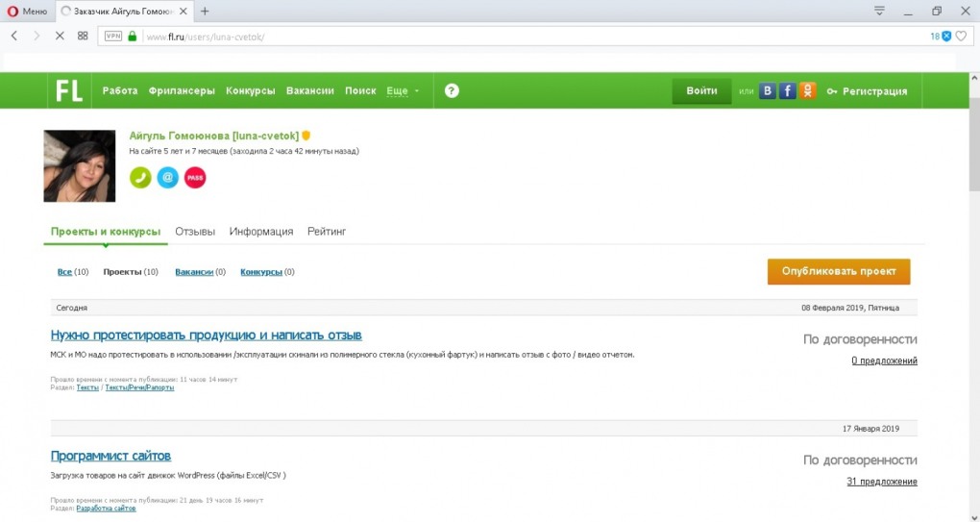Open project Нужно протестировать продукцию и написать отзыв
The image size is (980, 522).
pyautogui.click(x=207, y=336)
